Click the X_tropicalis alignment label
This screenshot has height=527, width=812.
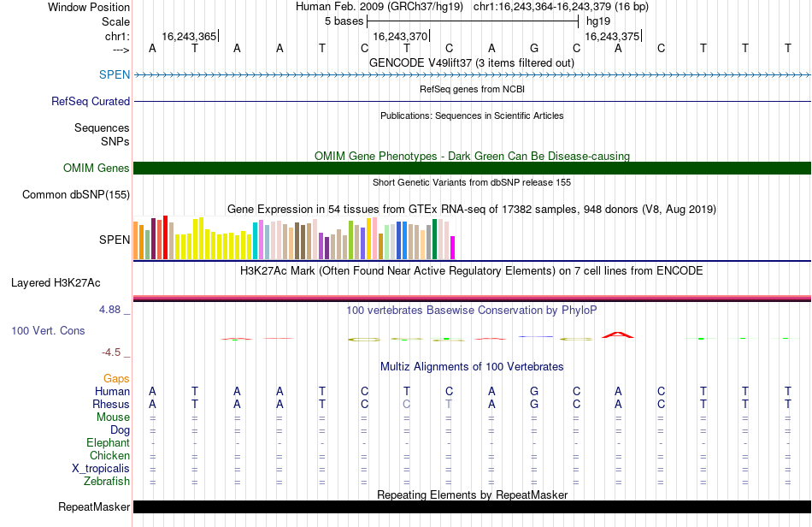coord(101,469)
